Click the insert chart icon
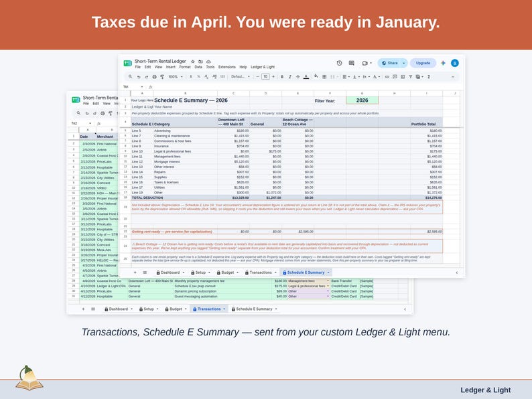Viewport: 532px width, 399px height. click(403, 77)
